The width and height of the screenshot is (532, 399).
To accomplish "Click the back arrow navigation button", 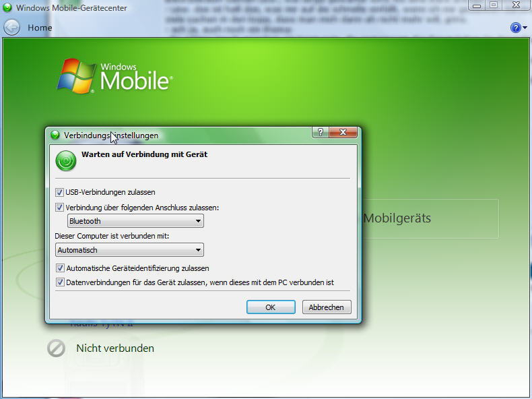I will point(12,28).
